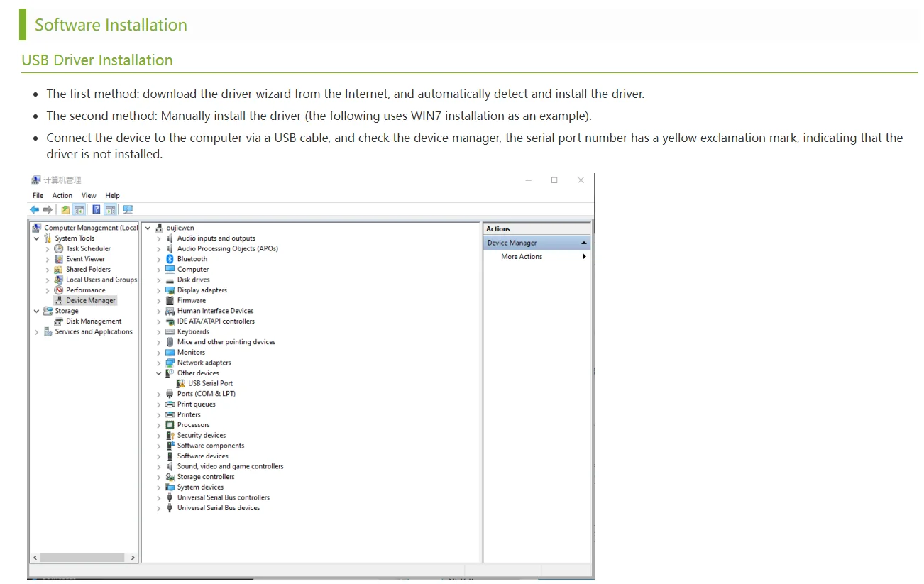Click the Mice and other pointing devices icon
The image size is (924, 584).
pyautogui.click(x=170, y=342)
